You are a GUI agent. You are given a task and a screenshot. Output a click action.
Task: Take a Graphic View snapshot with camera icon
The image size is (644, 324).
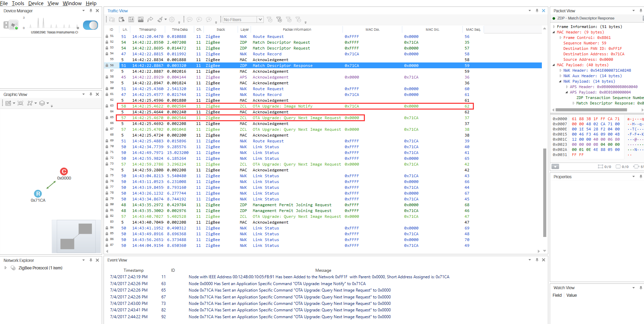(x=20, y=103)
